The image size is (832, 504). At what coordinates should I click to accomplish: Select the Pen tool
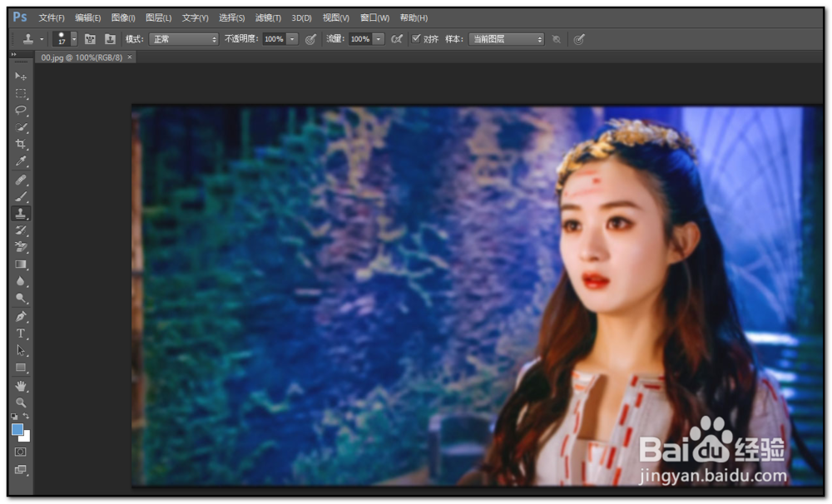click(x=21, y=317)
